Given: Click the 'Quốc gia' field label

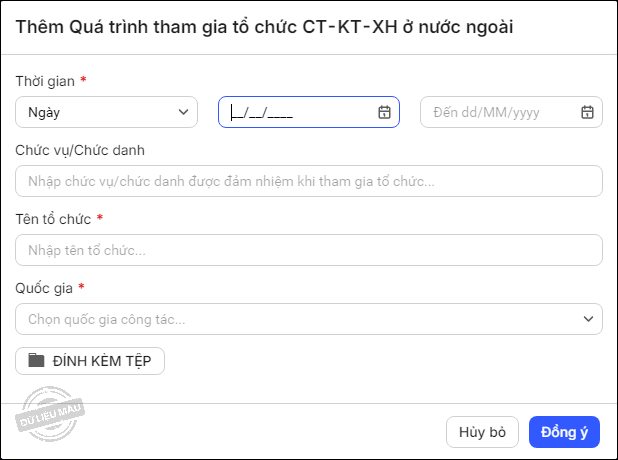Looking at the screenshot, I should [44, 288].
